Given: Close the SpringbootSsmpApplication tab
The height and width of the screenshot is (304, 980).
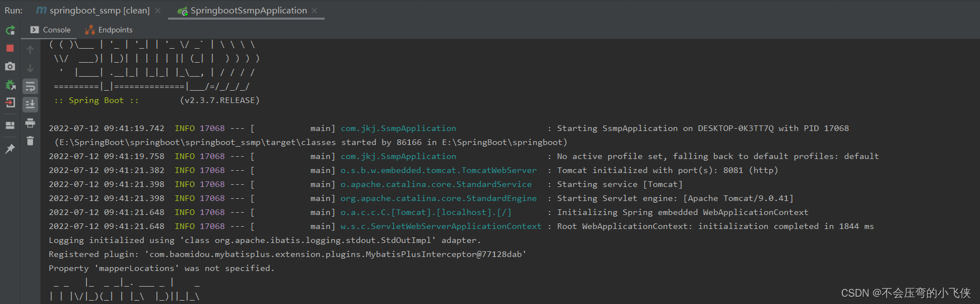Looking at the screenshot, I should click(x=314, y=11).
